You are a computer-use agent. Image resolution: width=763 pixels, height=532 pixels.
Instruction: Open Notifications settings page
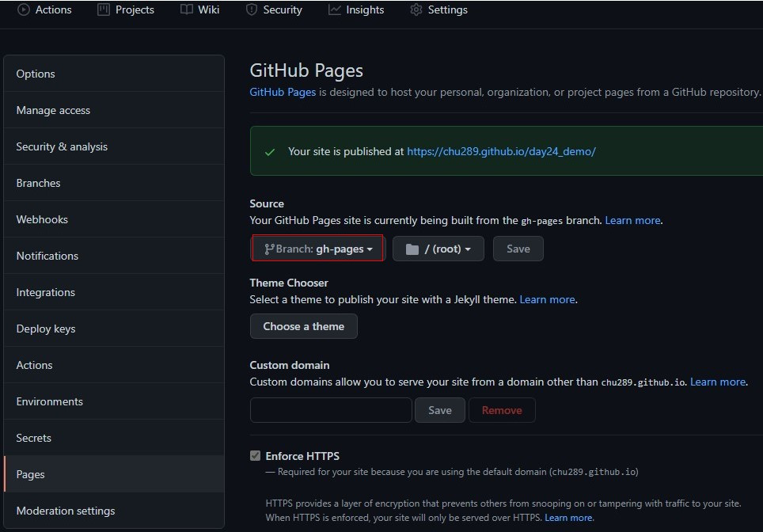pyautogui.click(x=114, y=256)
